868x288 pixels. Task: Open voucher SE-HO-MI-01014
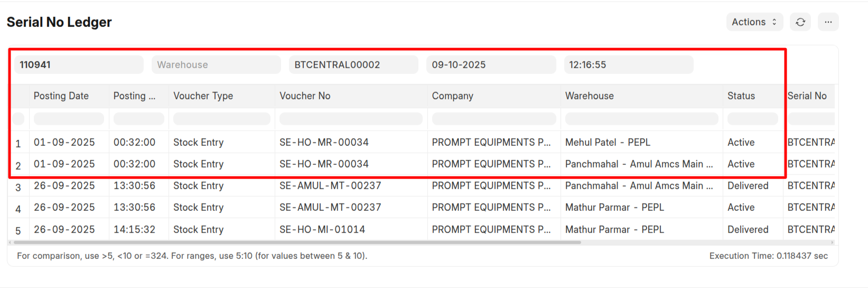tap(322, 230)
